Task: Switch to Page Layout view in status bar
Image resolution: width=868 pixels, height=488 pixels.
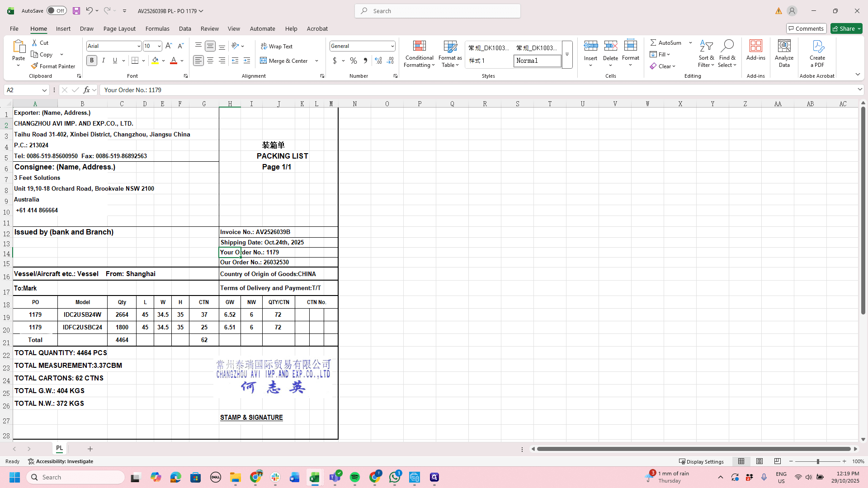Action: point(759,461)
